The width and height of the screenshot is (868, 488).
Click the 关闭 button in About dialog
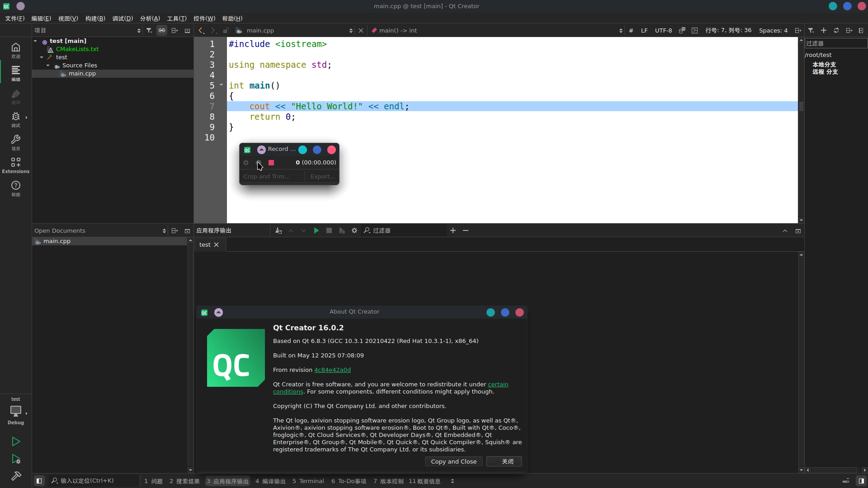tap(504, 461)
